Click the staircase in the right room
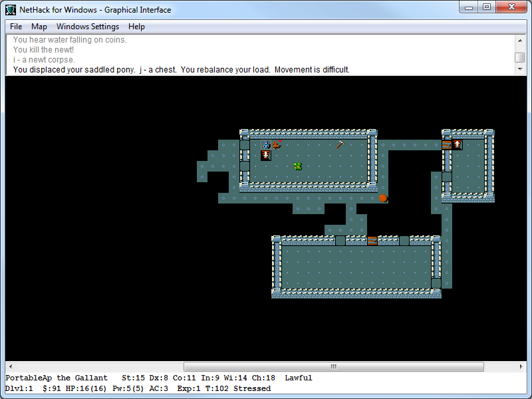 pyautogui.click(x=458, y=144)
